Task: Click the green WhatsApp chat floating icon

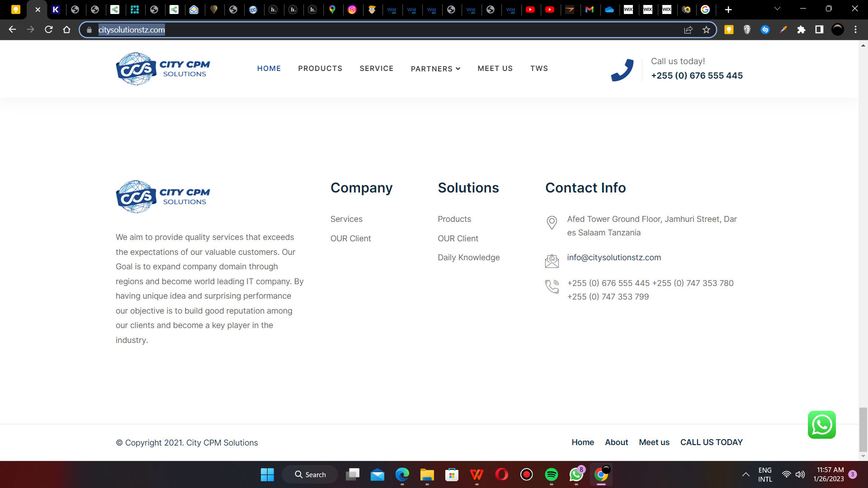Action: pyautogui.click(x=821, y=425)
